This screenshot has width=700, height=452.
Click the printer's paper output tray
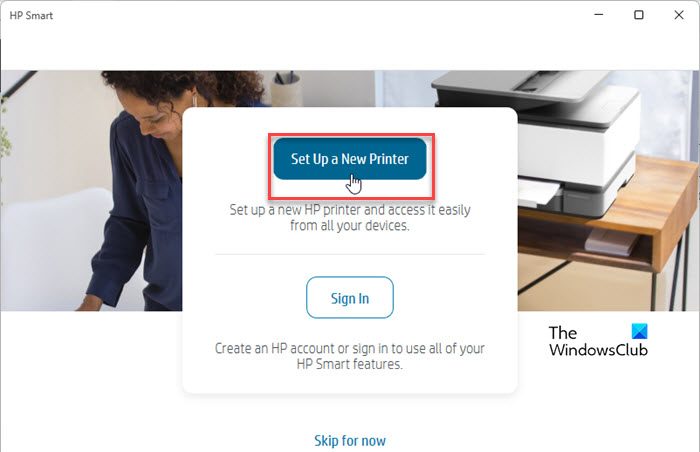pos(538,192)
